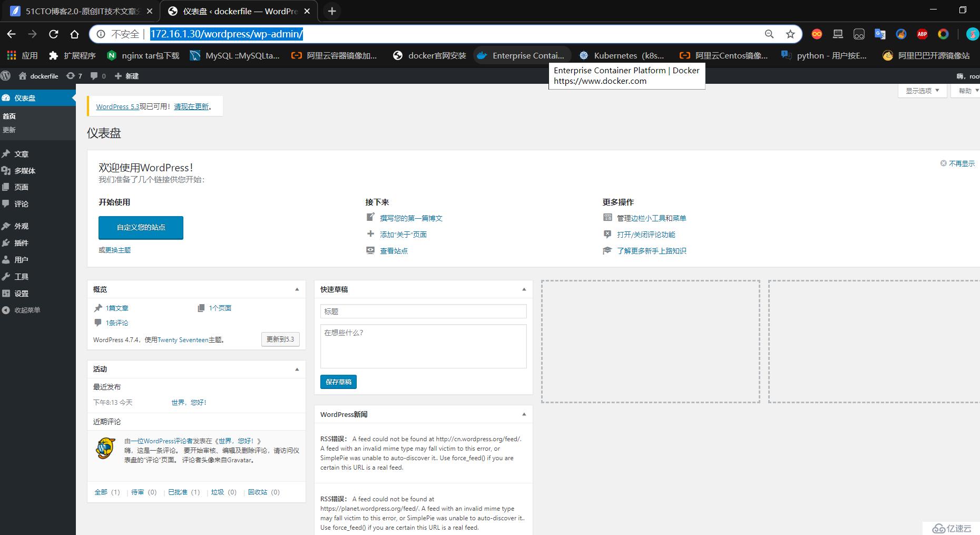Collapse the 概览 panel
Viewport: 980px width, 535px height.
coord(297,289)
